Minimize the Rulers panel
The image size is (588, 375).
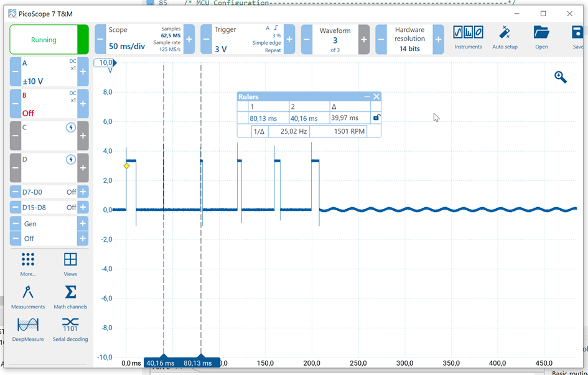click(368, 96)
